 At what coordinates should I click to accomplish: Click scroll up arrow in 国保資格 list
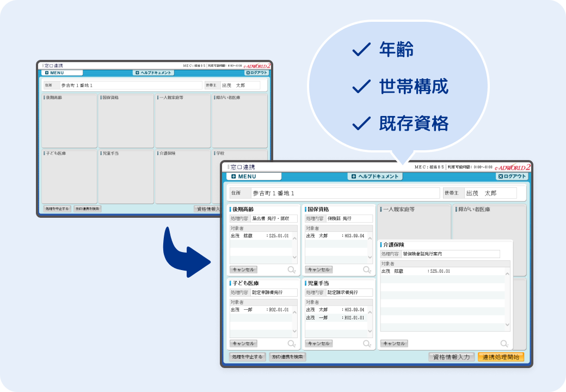pos(370,238)
